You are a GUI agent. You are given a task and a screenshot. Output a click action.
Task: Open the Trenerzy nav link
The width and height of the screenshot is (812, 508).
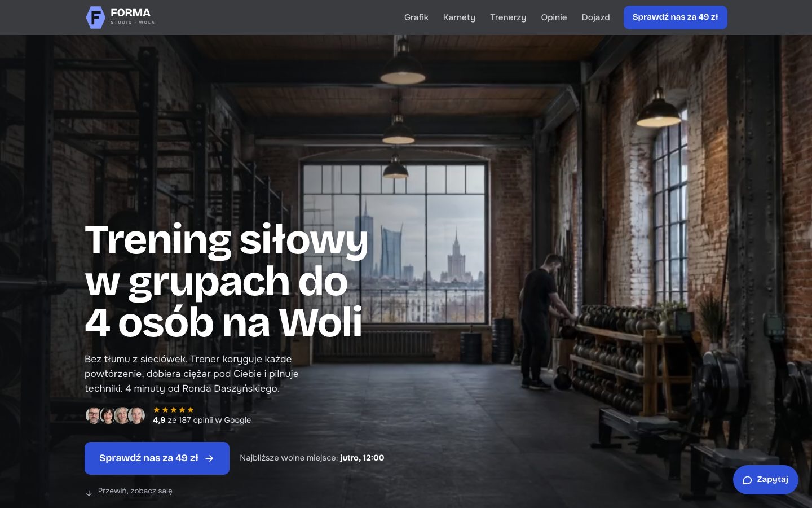508,17
